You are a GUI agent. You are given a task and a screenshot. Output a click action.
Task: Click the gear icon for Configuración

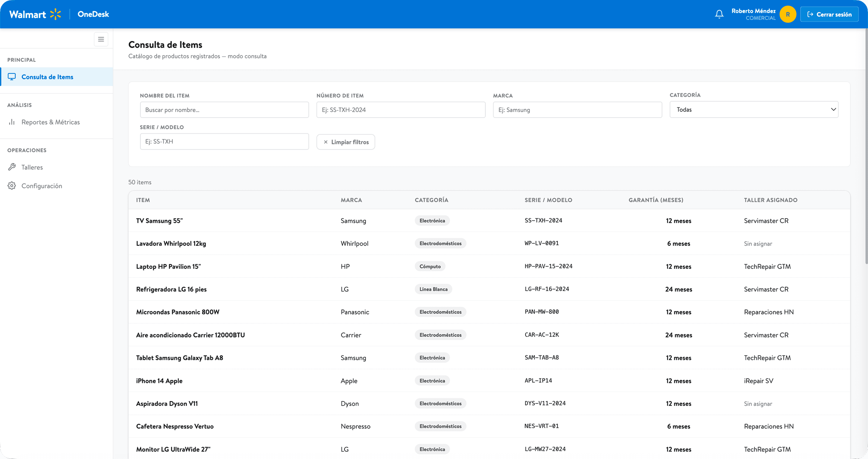click(x=12, y=186)
